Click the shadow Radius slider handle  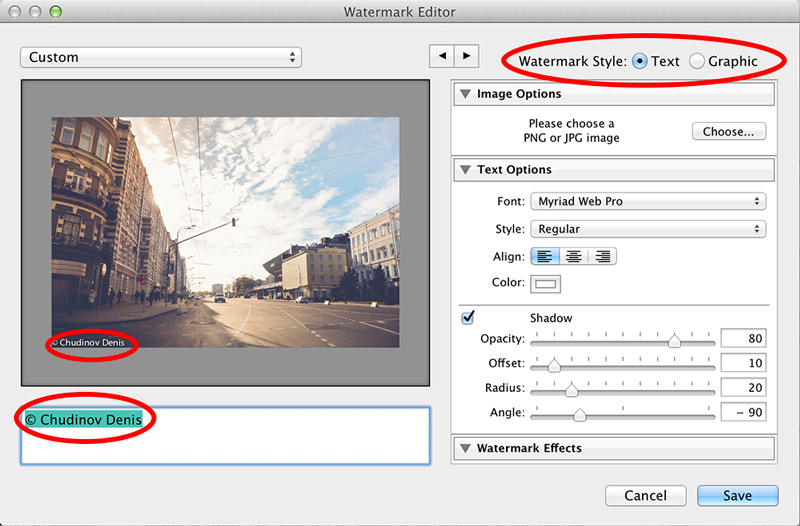click(571, 389)
